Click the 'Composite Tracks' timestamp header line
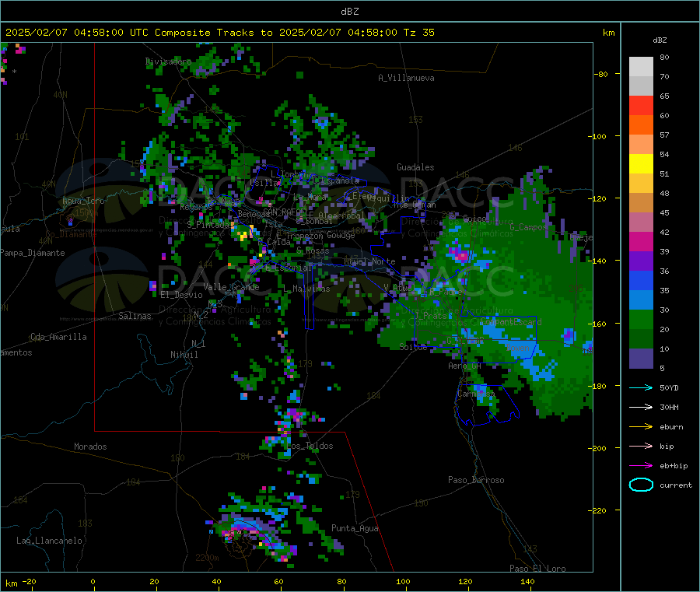This screenshot has height=592, width=700. [x=219, y=33]
